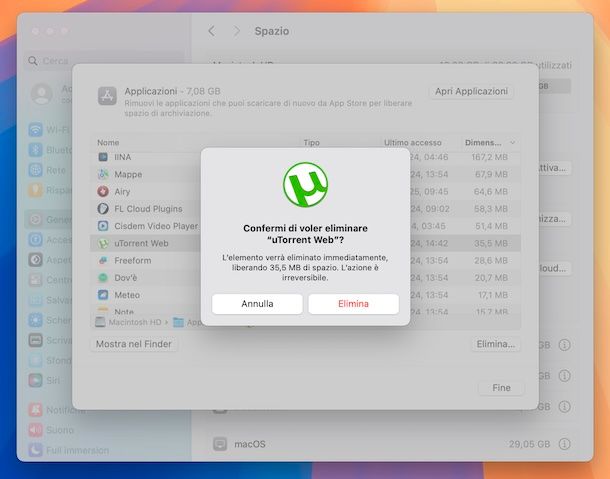The image size is (610, 479).
Task: Select the uTorrent Web row icon
Action: (103, 243)
